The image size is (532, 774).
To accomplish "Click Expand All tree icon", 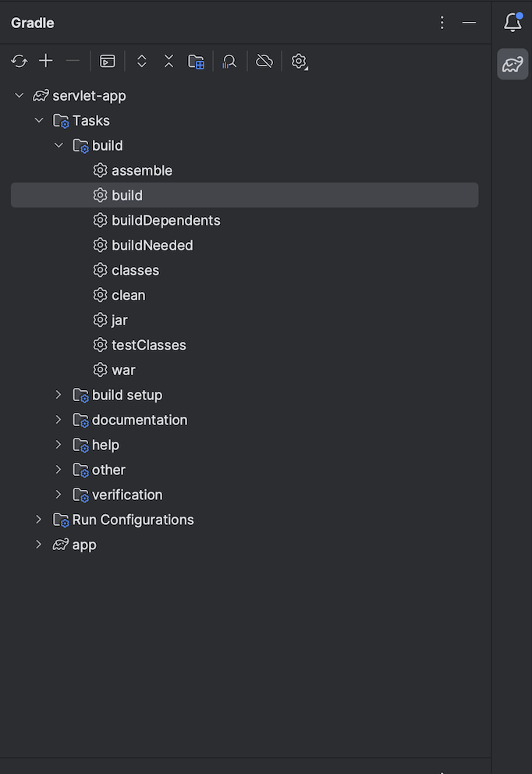I will 142,61.
